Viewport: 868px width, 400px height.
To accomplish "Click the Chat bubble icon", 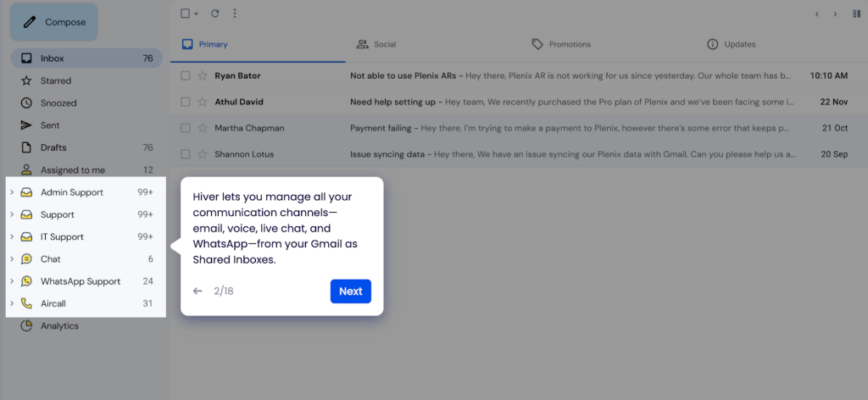I will click(x=26, y=259).
